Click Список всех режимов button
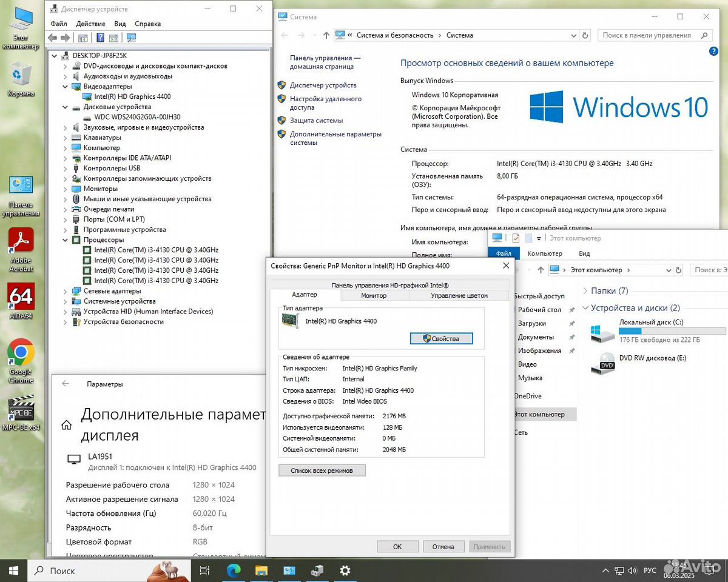728x582 pixels. point(322,470)
